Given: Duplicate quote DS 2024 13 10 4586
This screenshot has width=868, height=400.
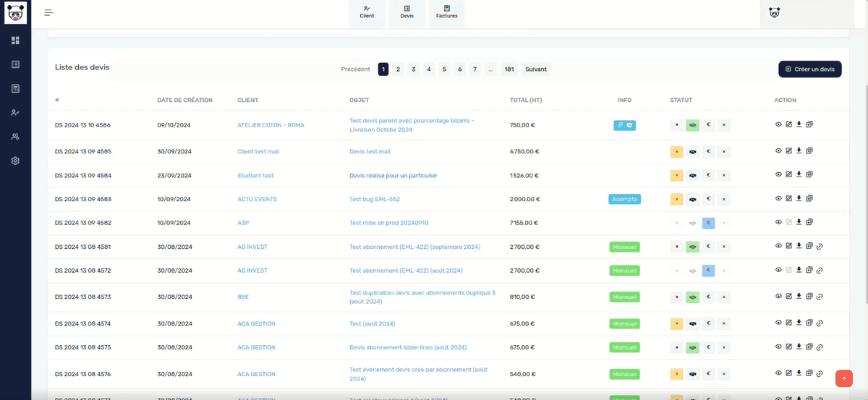Looking at the screenshot, I should click(809, 124).
